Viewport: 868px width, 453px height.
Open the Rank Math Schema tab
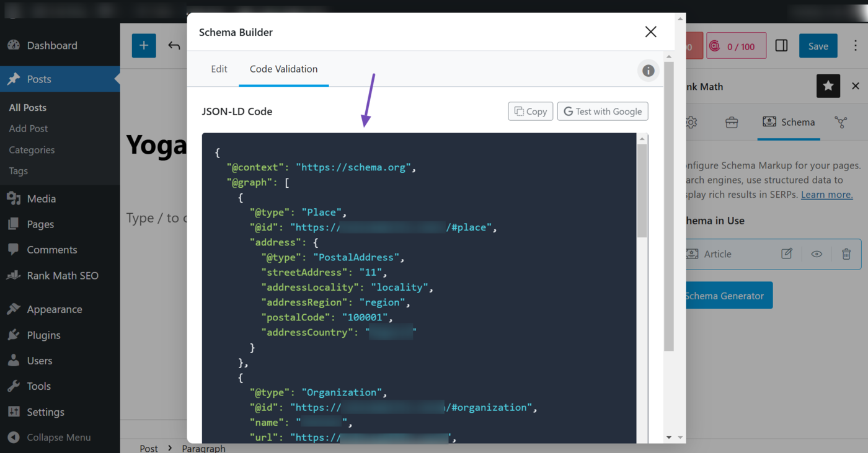point(789,122)
